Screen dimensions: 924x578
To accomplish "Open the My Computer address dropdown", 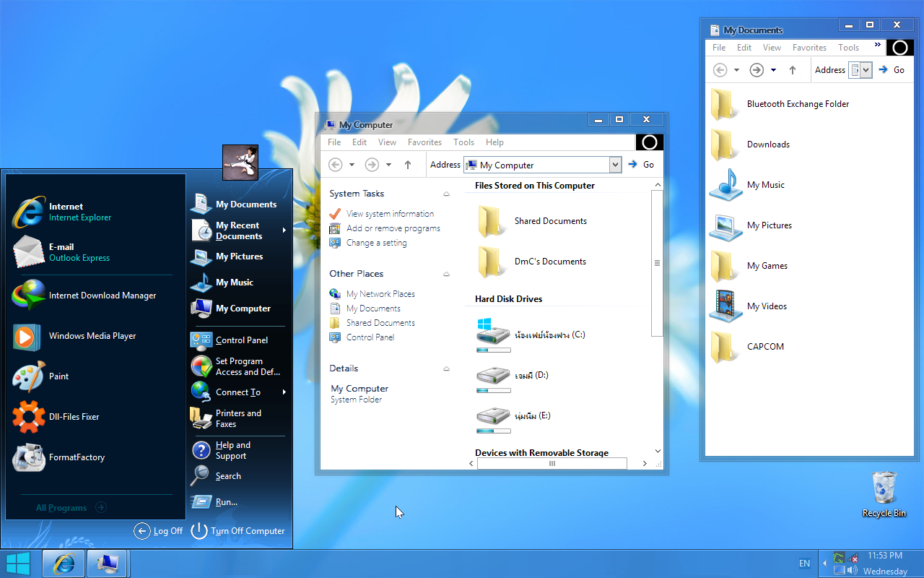I will tap(615, 165).
